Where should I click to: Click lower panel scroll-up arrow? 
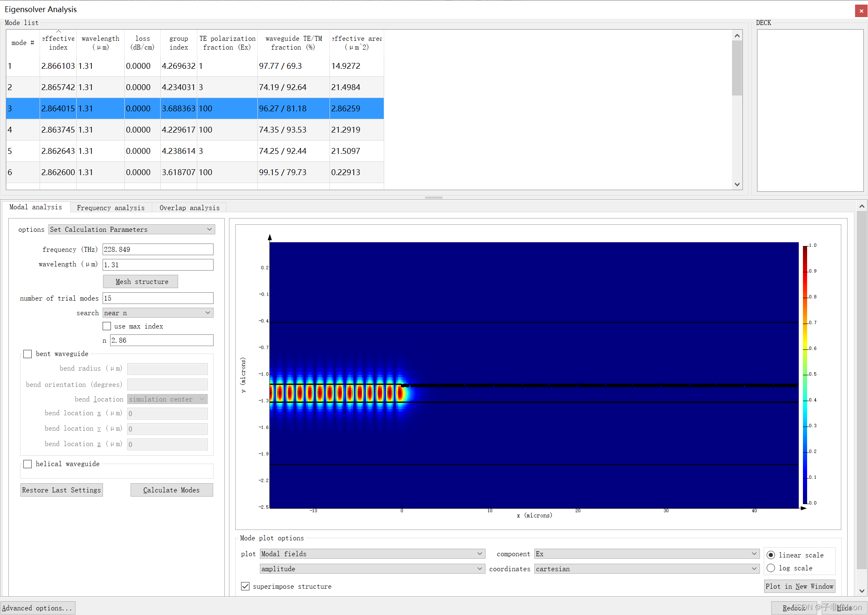click(x=862, y=206)
